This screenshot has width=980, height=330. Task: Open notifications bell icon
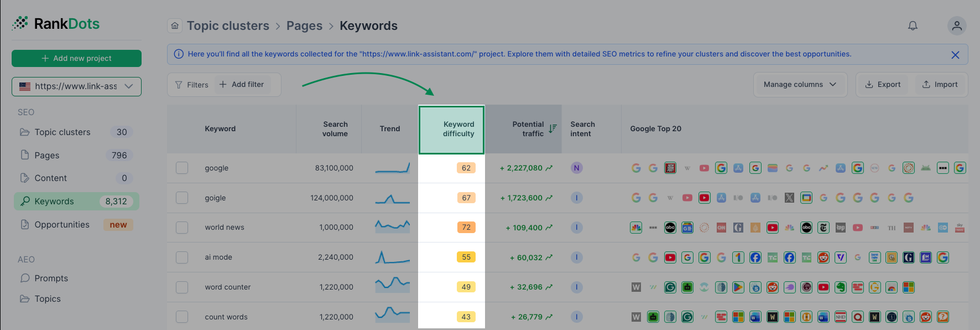click(913, 25)
